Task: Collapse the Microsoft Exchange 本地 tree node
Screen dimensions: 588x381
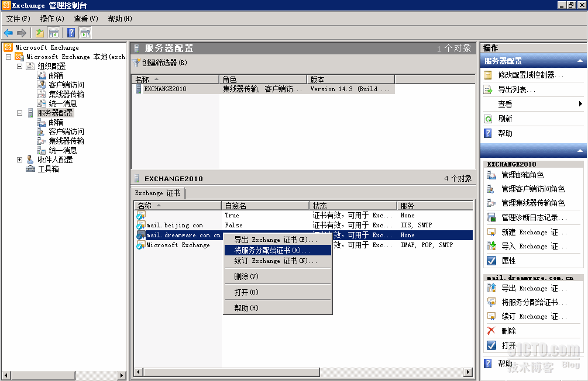Action: click(8, 57)
